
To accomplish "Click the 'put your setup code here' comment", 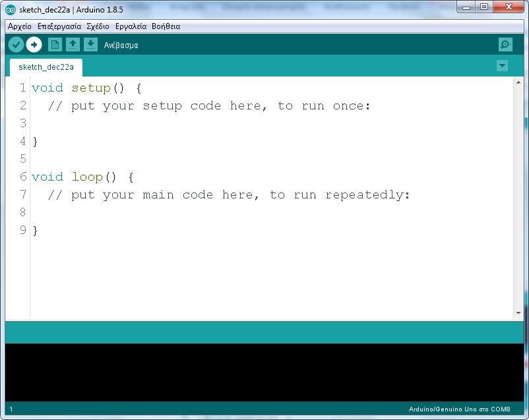I will (209, 106).
